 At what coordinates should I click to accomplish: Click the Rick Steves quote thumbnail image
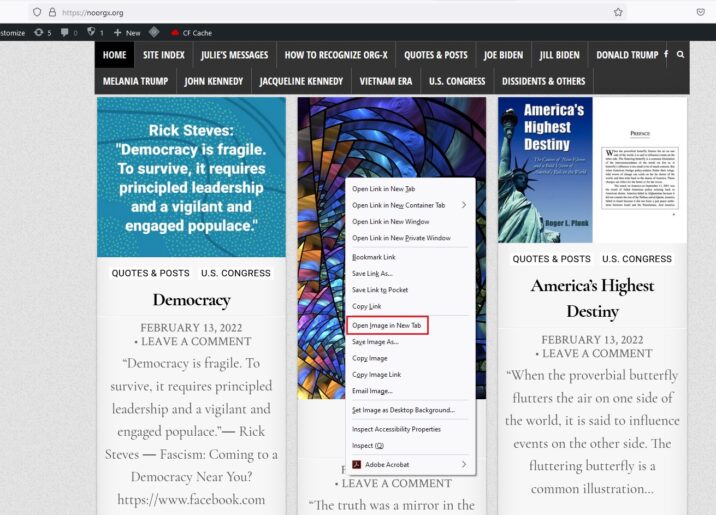(x=191, y=177)
